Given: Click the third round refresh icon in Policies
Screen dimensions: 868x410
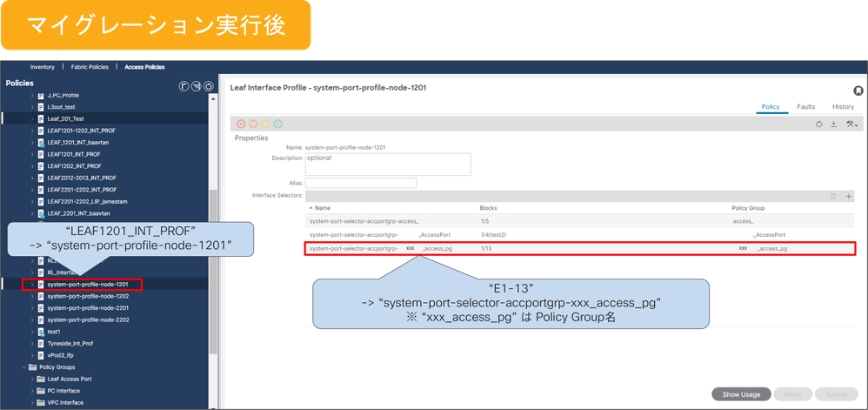Looking at the screenshot, I should (208, 86).
